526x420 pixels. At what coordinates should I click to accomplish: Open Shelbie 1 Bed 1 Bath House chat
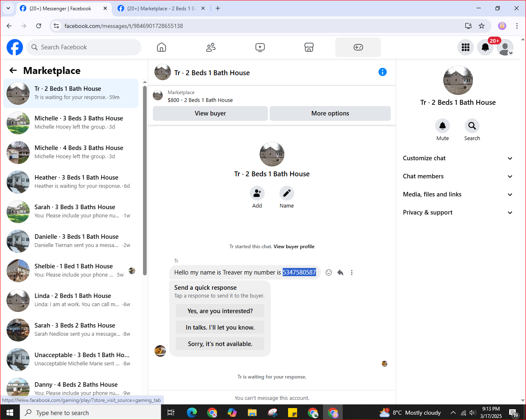point(71,271)
